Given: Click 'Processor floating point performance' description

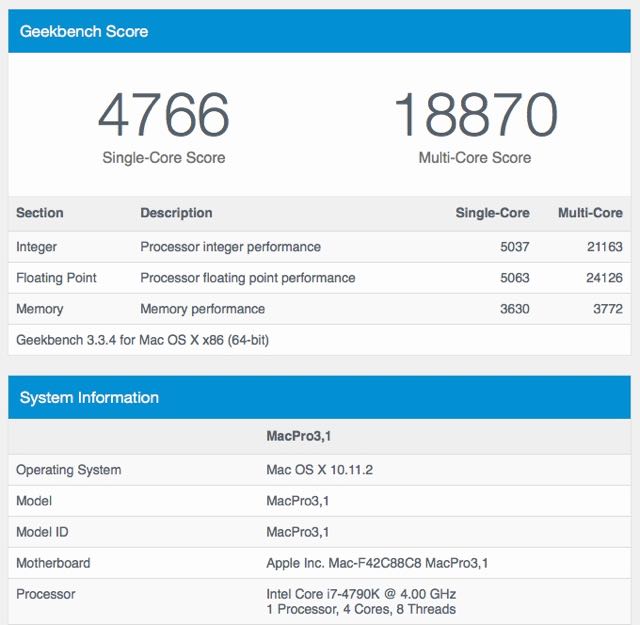Looking at the screenshot, I should 248,278.
